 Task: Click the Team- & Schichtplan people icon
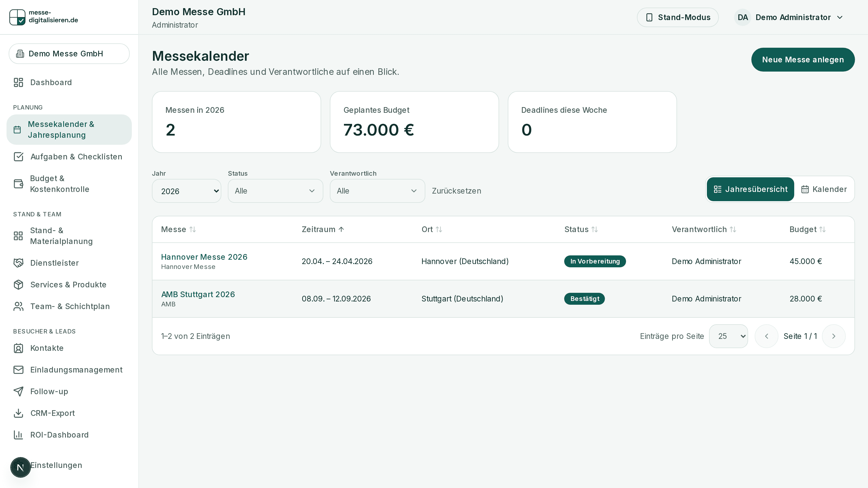coord(18,306)
